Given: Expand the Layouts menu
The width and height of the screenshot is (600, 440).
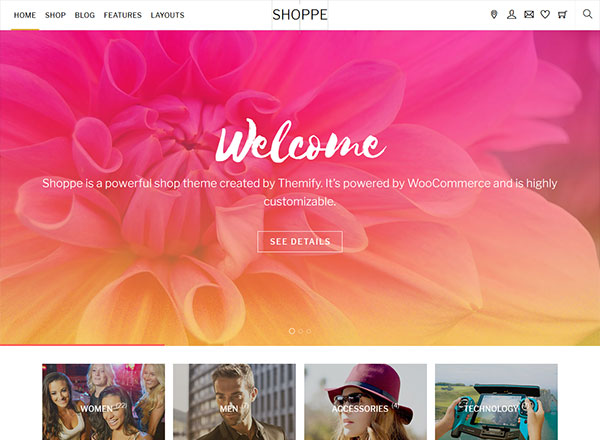Looking at the screenshot, I should (x=167, y=15).
